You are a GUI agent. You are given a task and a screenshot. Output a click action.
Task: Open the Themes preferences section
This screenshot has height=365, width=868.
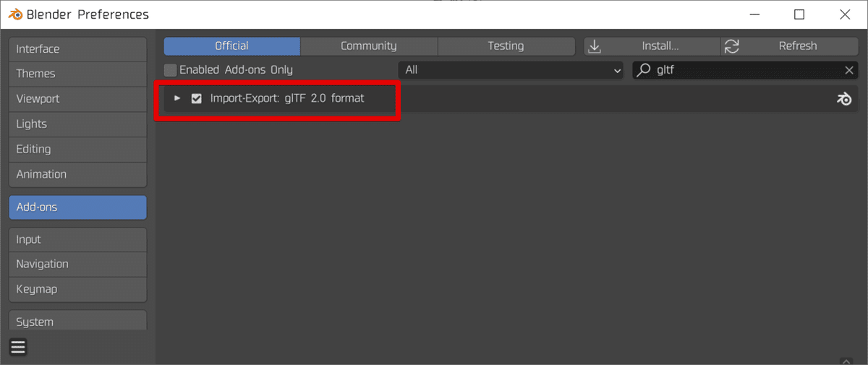77,74
